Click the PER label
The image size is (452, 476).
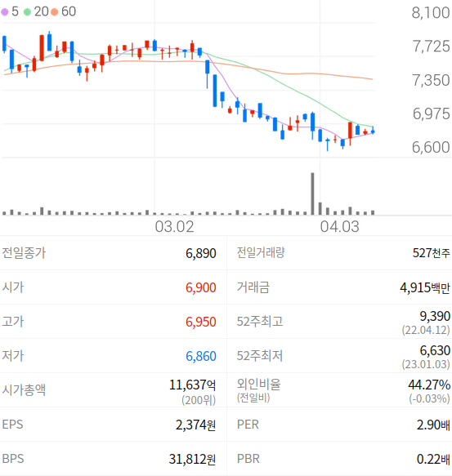[x=248, y=425]
